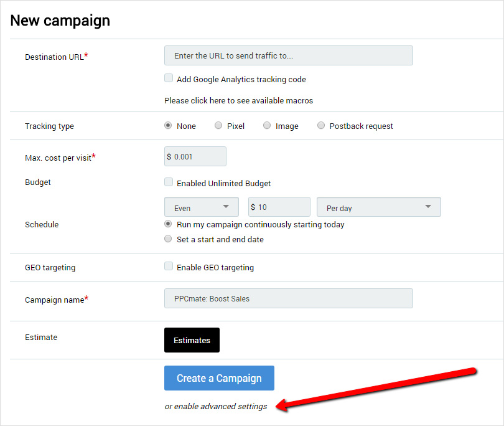The height and width of the screenshot is (426, 504).
Task: Click the Per day dropdown arrow
Action: point(428,207)
